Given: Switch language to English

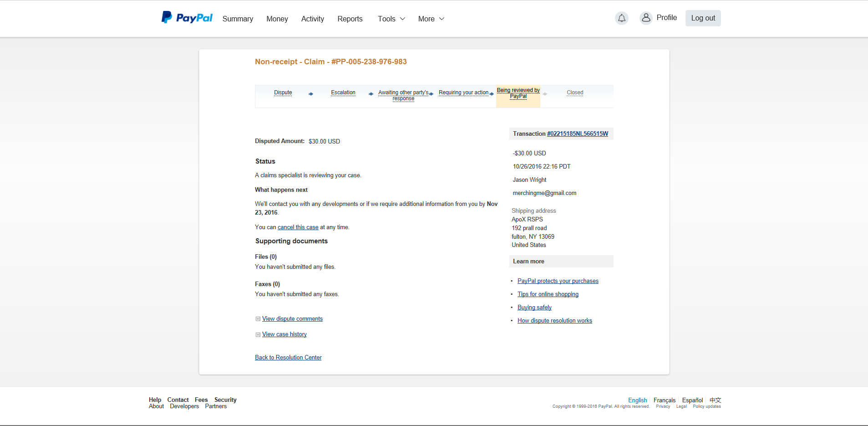Looking at the screenshot, I should coord(638,400).
